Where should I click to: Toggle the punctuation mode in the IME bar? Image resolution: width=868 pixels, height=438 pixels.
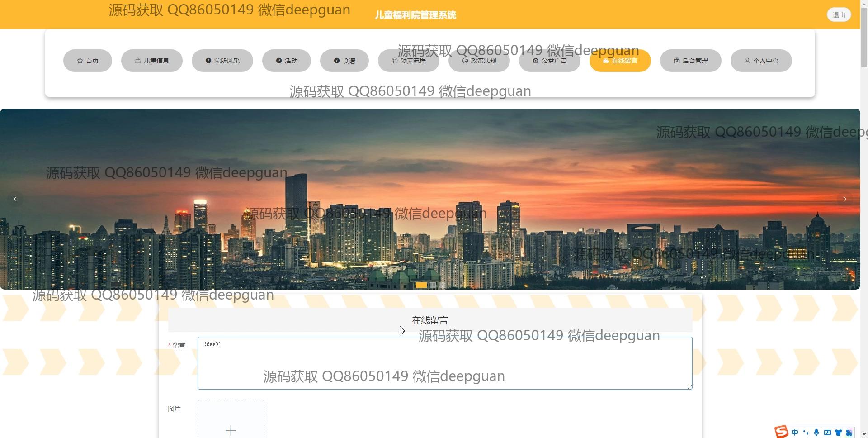coord(806,433)
